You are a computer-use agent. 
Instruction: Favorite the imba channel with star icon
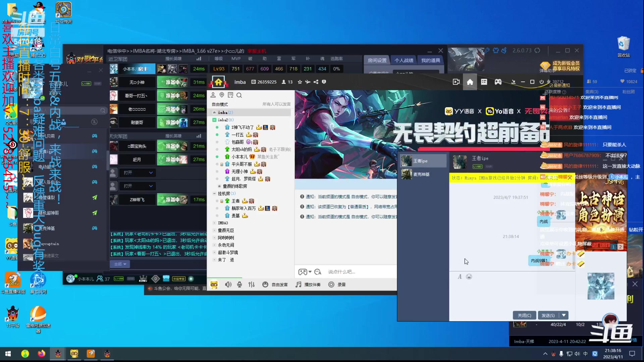[x=300, y=82]
